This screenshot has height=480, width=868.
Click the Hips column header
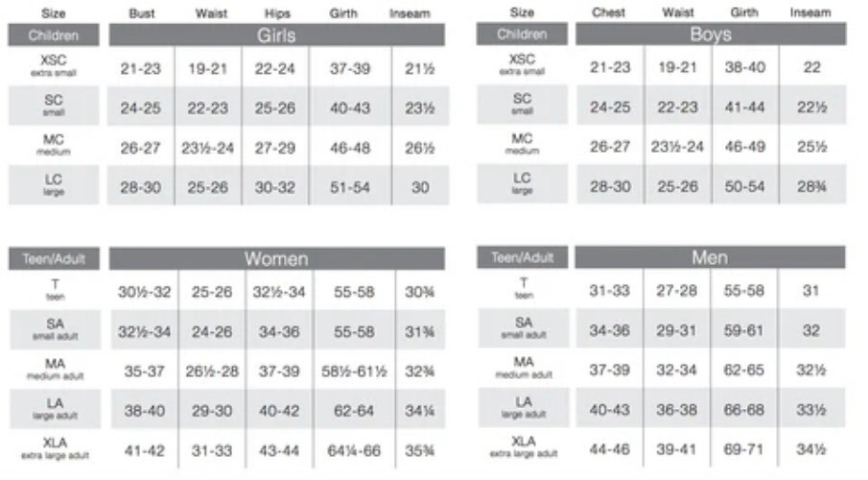tap(278, 13)
